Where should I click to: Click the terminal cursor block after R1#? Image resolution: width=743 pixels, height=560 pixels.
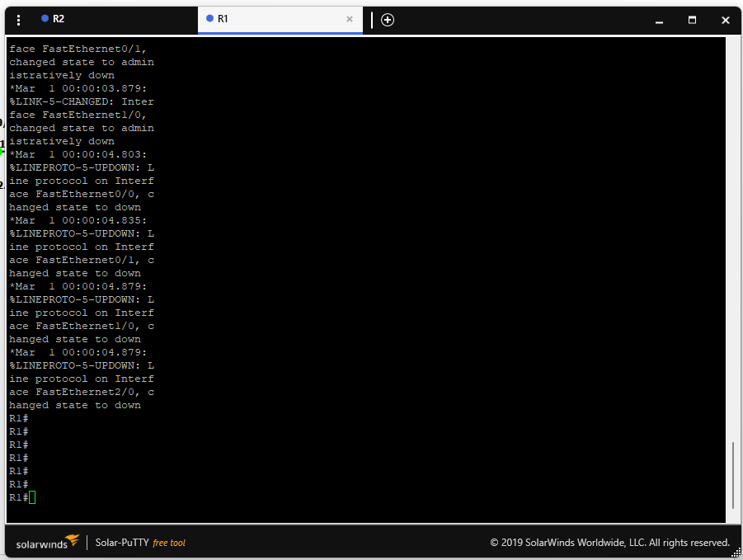31,496
